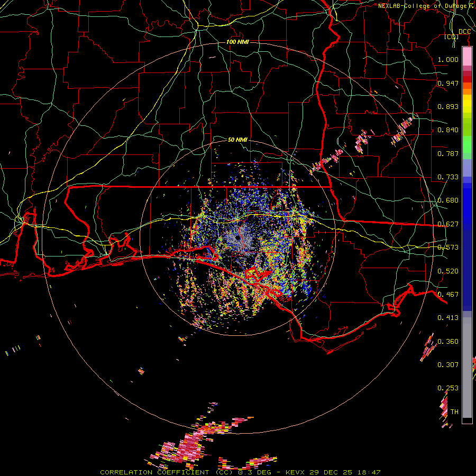Click the 0.360 legend value
This screenshot has height=476, width=476.
pos(448,342)
